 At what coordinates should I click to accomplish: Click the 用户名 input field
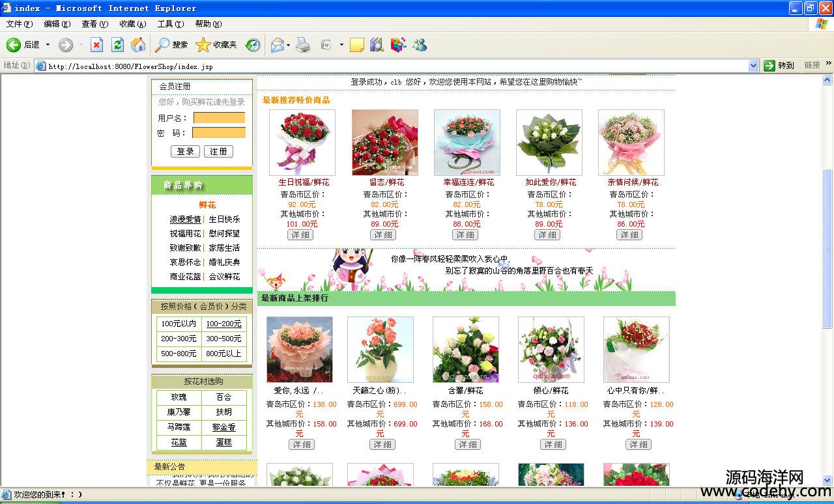click(219, 118)
